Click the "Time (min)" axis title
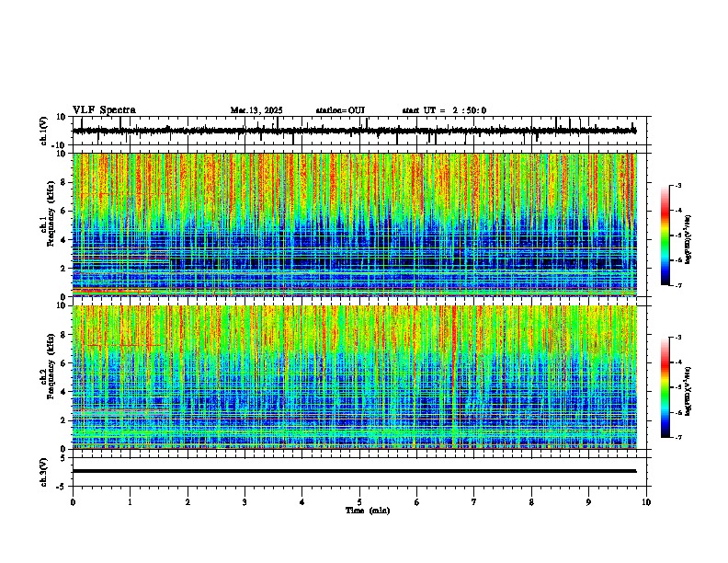The height and width of the screenshot is (563, 728). tap(368, 511)
